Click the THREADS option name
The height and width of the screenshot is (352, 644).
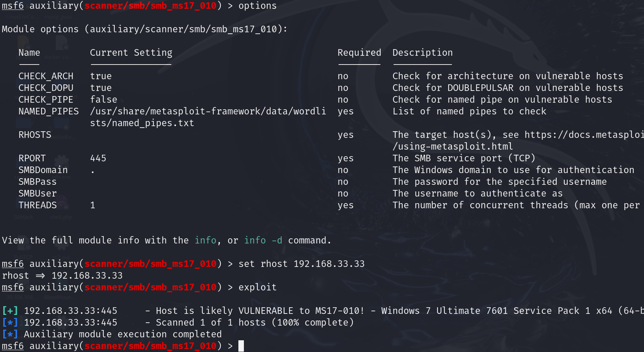38,205
